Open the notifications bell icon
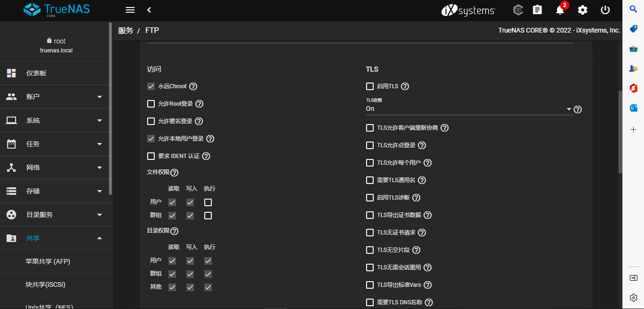This screenshot has width=644, height=309. (x=560, y=10)
